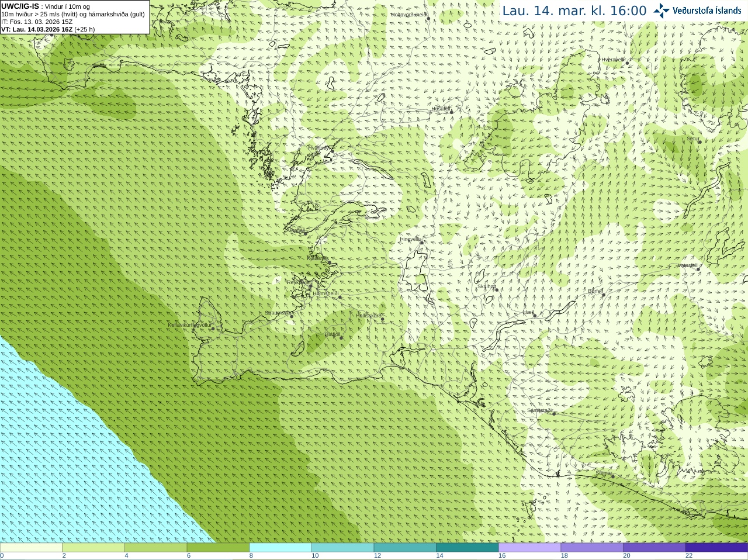748x560 pixels.
Task: Click the Holtavörðuheiði station marker
Action: click(428, 19)
